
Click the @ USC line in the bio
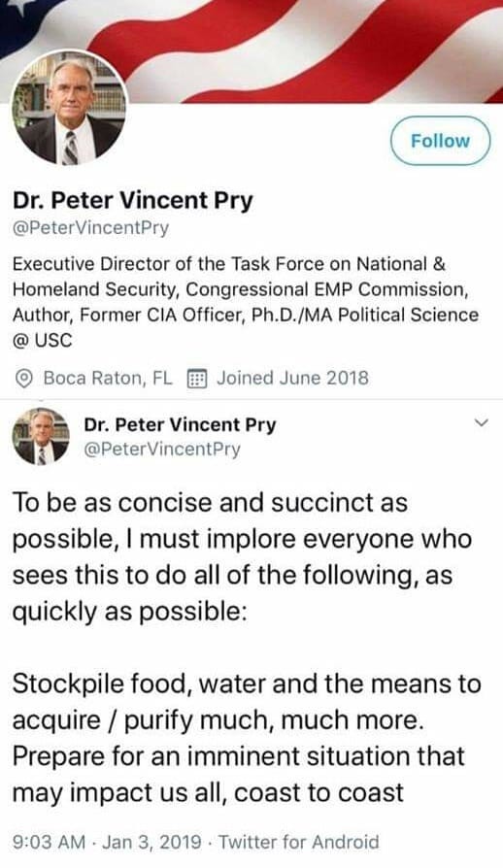42,340
